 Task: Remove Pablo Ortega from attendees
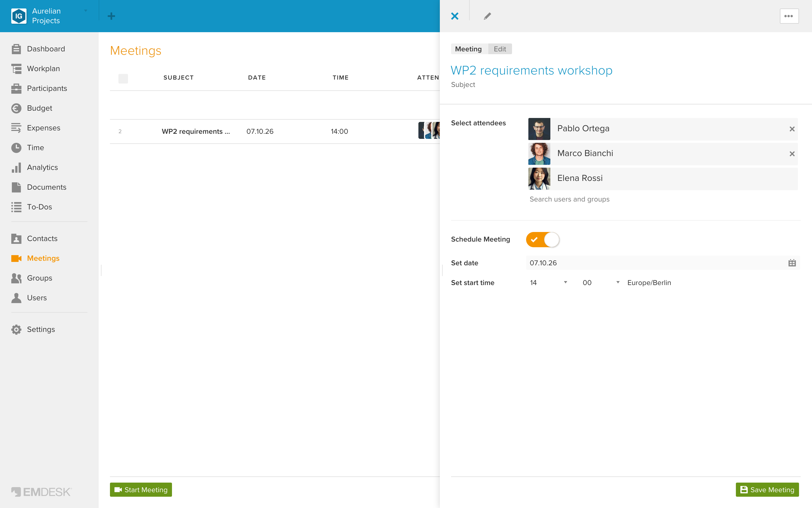coord(792,129)
